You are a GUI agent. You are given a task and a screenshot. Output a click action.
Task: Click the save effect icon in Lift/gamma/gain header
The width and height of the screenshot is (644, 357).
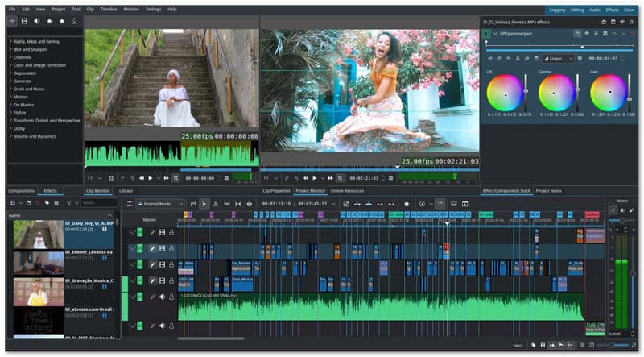[605, 34]
